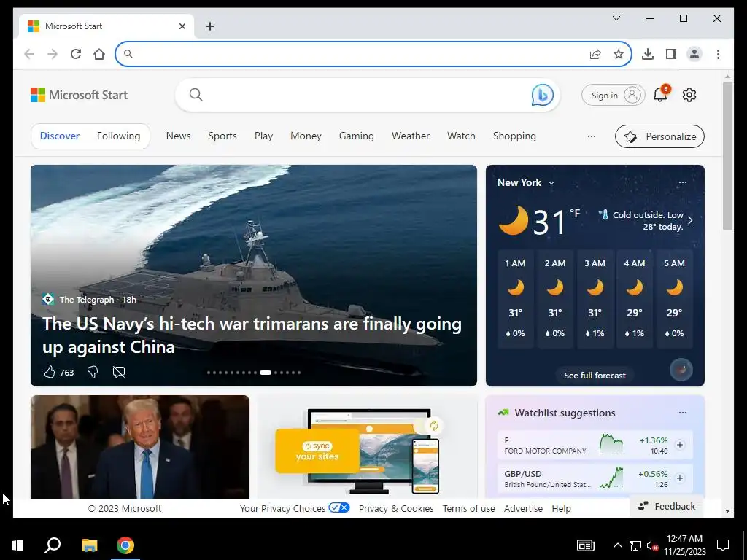Image resolution: width=747 pixels, height=560 pixels.
Task: Reload the page with the refresh icon
Action: pos(76,54)
